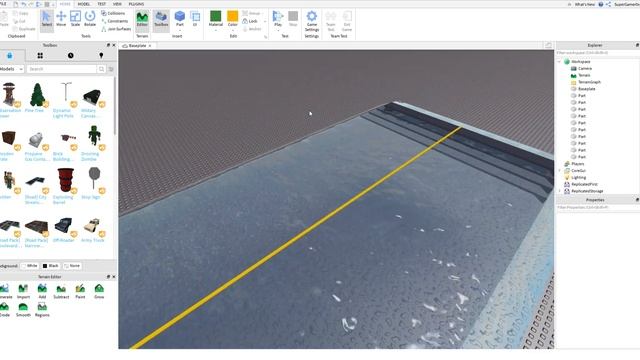Open the Models category dropdown
The height and width of the screenshot is (360, 640).
pyautogui.click(x=11, y=69)
